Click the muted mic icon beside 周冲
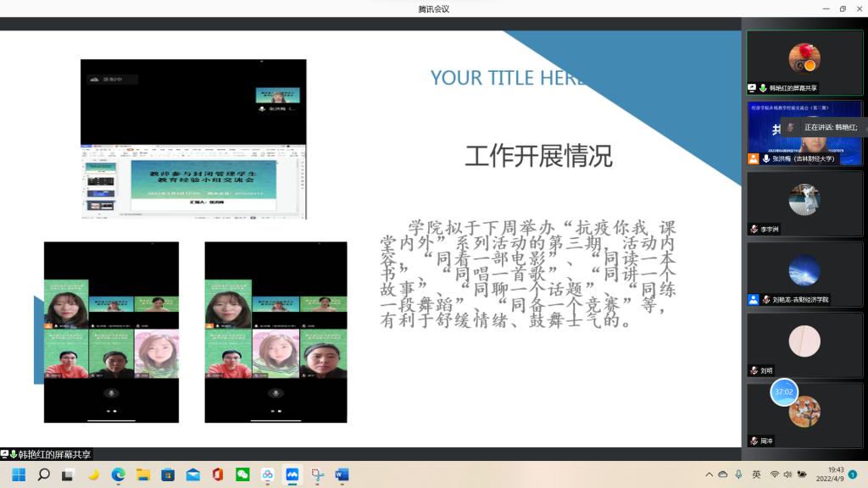This screenshot has width=868, height=488. coord(754,441)
